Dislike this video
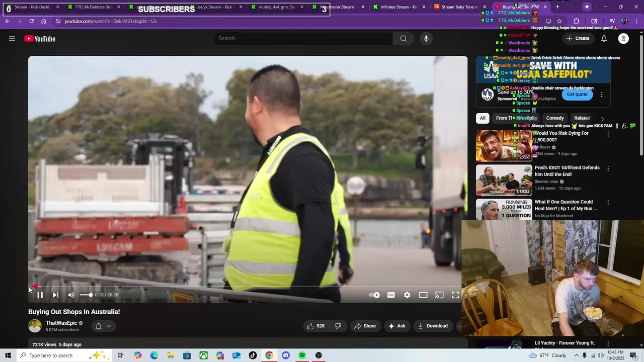The height and width of the screenshot is (362, 644). point(338,326)
